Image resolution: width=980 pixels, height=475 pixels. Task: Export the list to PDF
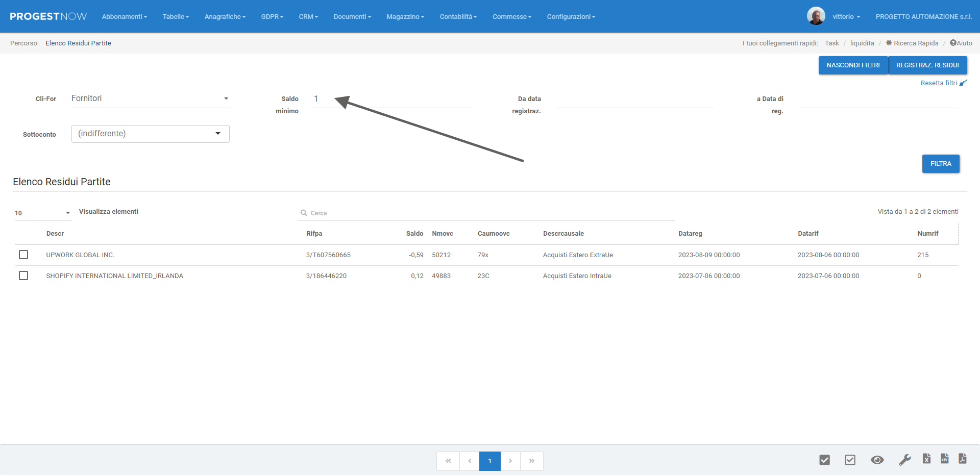(963, 459)
